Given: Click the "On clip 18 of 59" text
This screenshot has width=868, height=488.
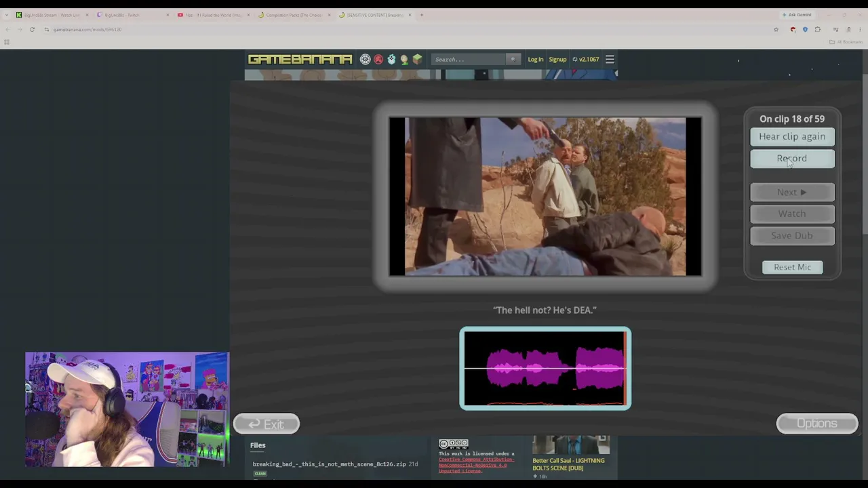Looking at the screenshot, I should pyautogui.click(x=792, y=119).
